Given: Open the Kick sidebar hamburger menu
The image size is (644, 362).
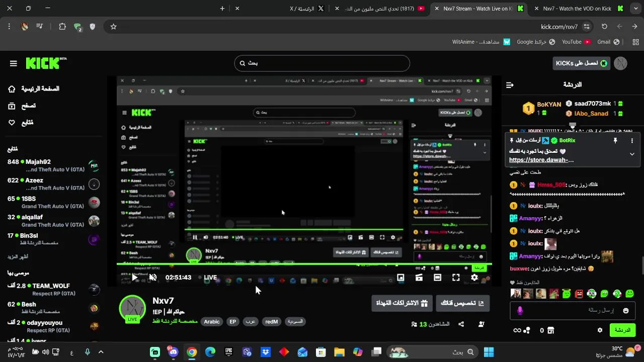Looking at the screenshot, I should pos(14,63).
